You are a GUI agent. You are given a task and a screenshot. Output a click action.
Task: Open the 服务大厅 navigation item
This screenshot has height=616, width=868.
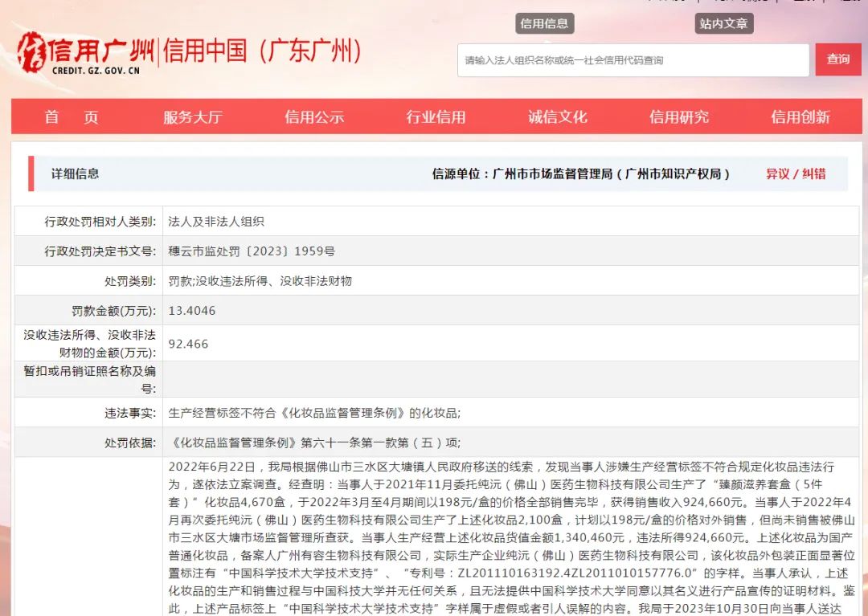[192, 117]
